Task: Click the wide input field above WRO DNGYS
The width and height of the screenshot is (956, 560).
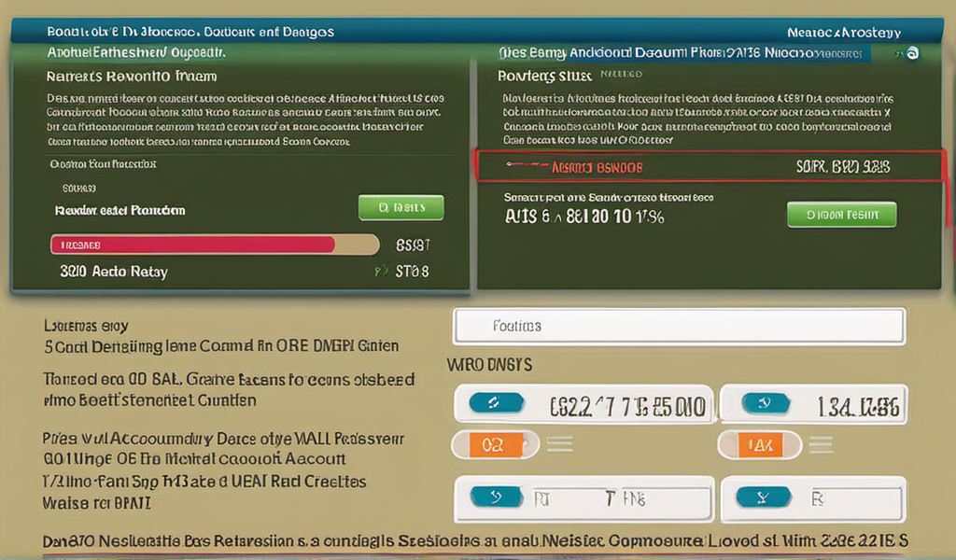Action: (x=679, y=326)
